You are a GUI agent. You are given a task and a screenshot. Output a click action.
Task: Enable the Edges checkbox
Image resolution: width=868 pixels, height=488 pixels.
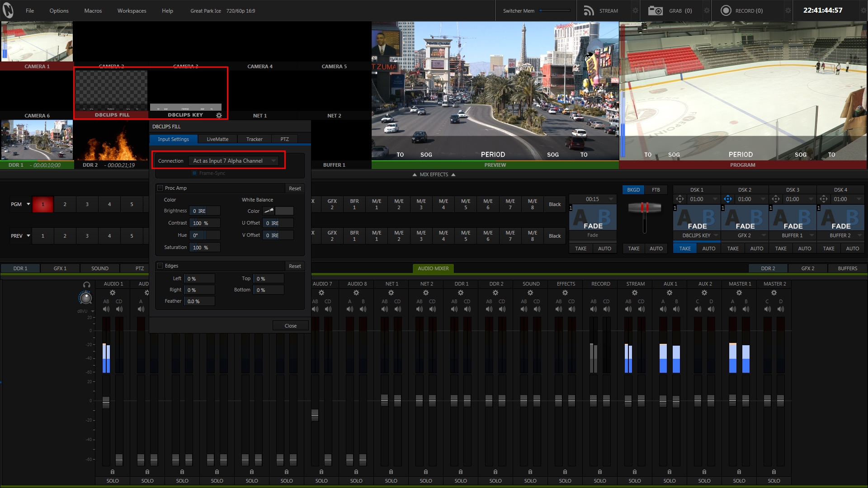coord(160,266)
